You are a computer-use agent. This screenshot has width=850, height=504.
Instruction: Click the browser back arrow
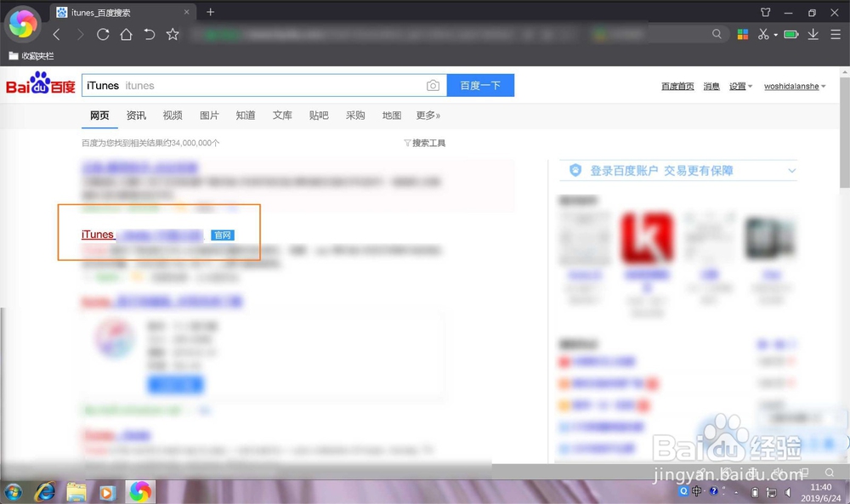[x=56, y=35]
